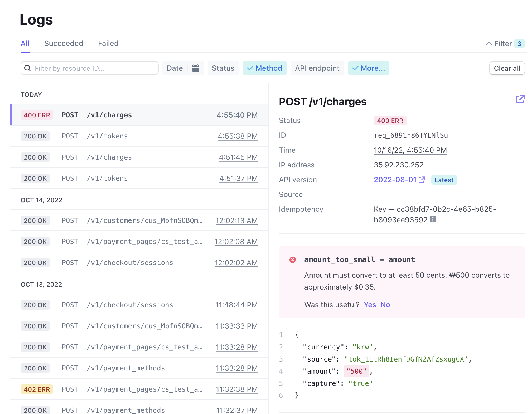Image resolution: width=532 pixels, height=414 pixels.
Task: Switch to the Failed tab
Action: 108,43
